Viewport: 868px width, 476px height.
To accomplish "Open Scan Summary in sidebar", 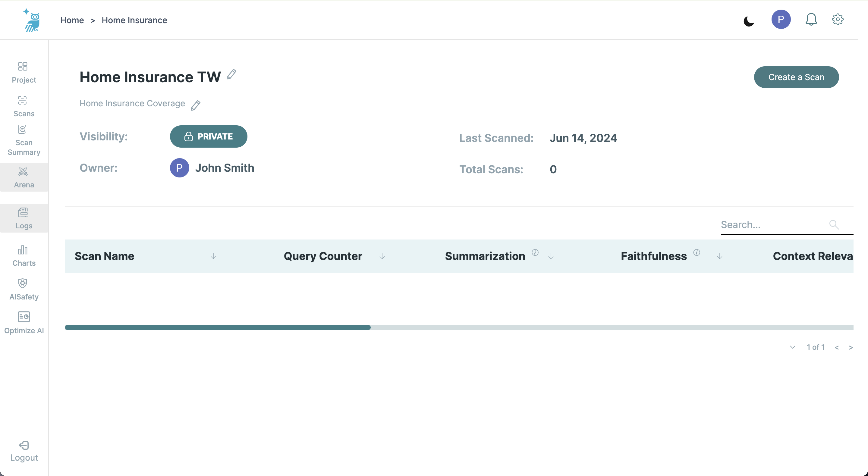I will click(x=24, y=140).
